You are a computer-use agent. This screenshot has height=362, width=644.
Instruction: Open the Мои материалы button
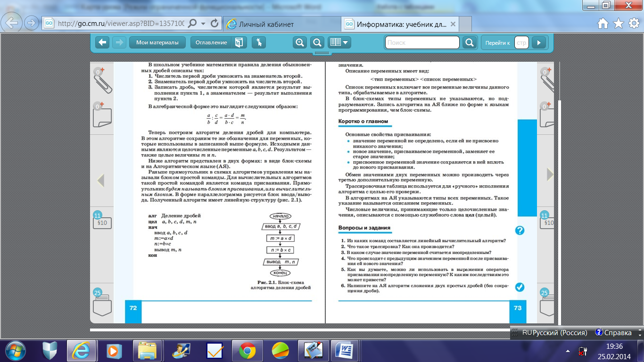[157, 42]
